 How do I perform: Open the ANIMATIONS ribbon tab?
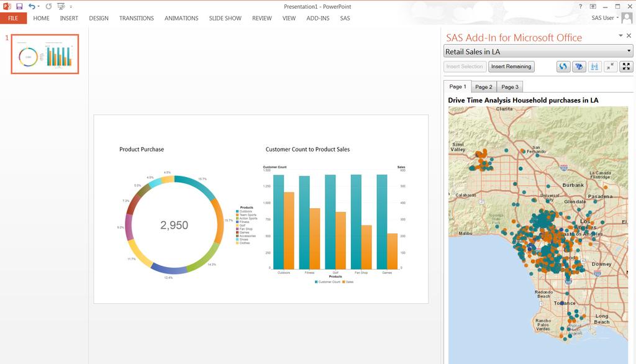click(x=181, y=18)
